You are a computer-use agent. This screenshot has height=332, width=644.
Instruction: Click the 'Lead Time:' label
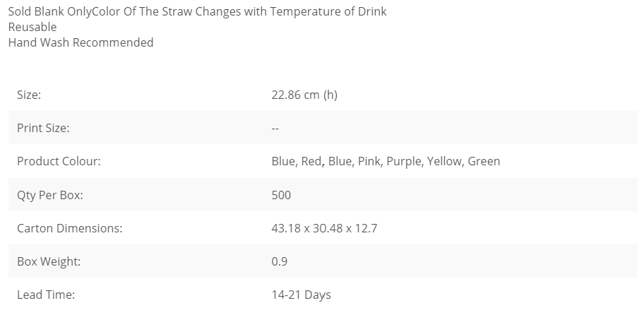[x=46, y=295]
